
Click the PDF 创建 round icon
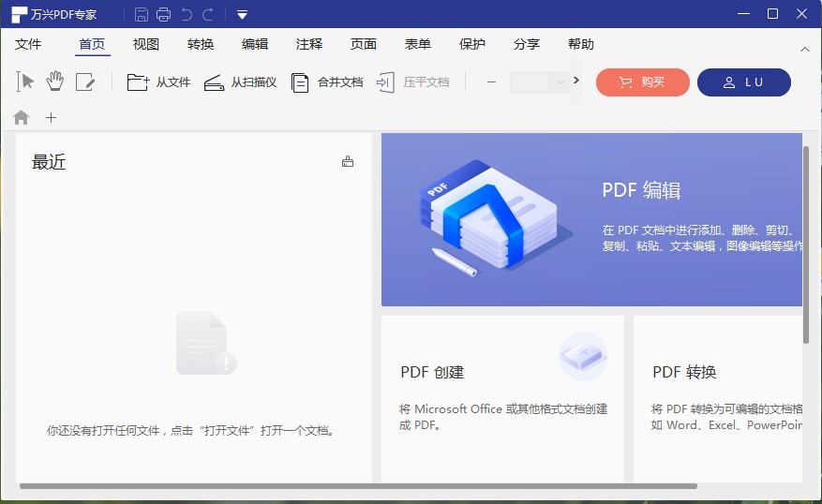click(584, 356)
